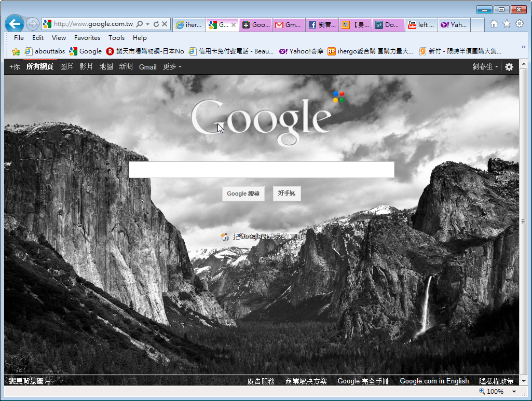The image size is (532, 401).
Task: Switch to the iher... tab
Action: [189, 25]
